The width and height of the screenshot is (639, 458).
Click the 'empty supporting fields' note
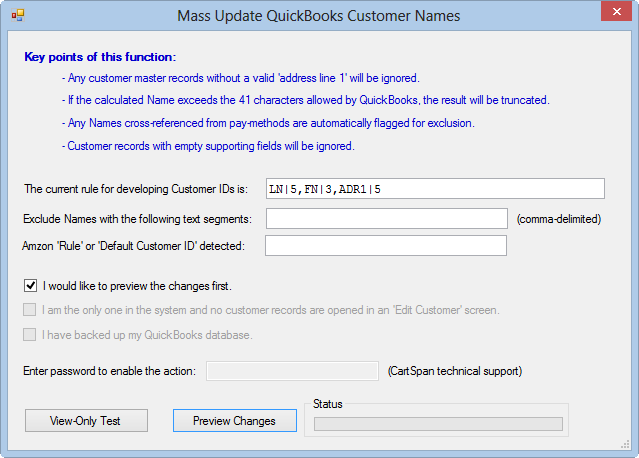(x=208, y=146)
